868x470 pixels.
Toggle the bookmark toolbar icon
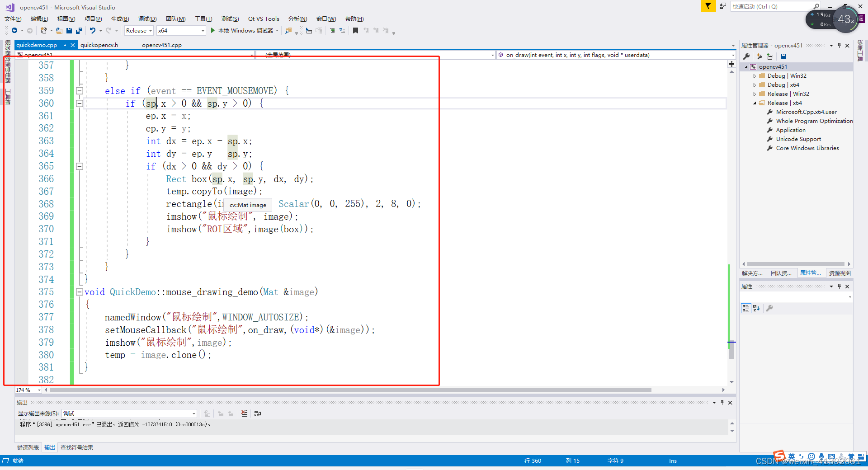tap(355, 31)
